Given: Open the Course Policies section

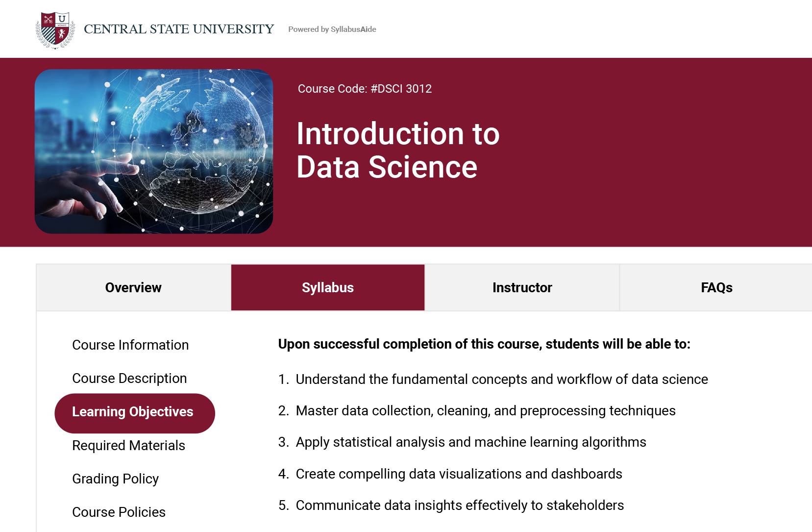Looking at the screenshot, I should coord(119,512).
